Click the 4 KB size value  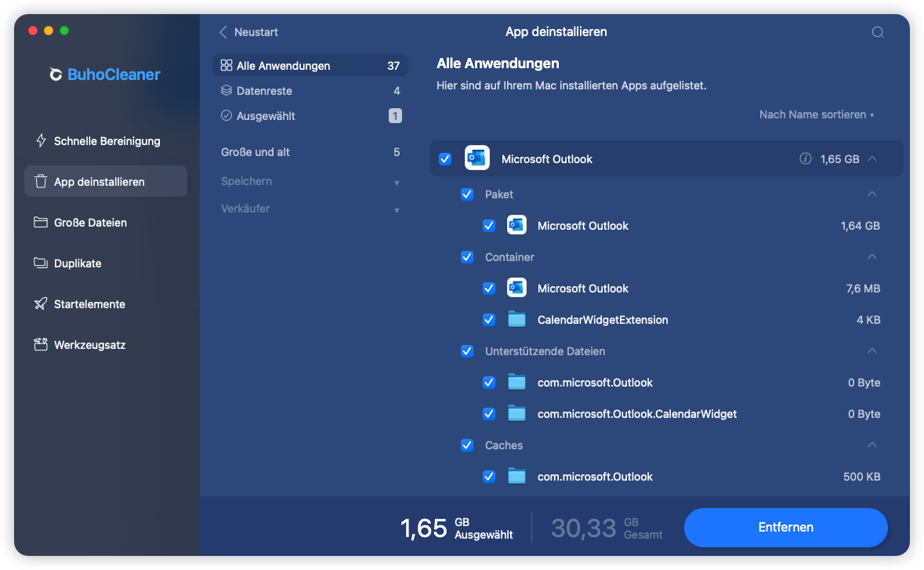pyautogui.click(x=868, y=319)
